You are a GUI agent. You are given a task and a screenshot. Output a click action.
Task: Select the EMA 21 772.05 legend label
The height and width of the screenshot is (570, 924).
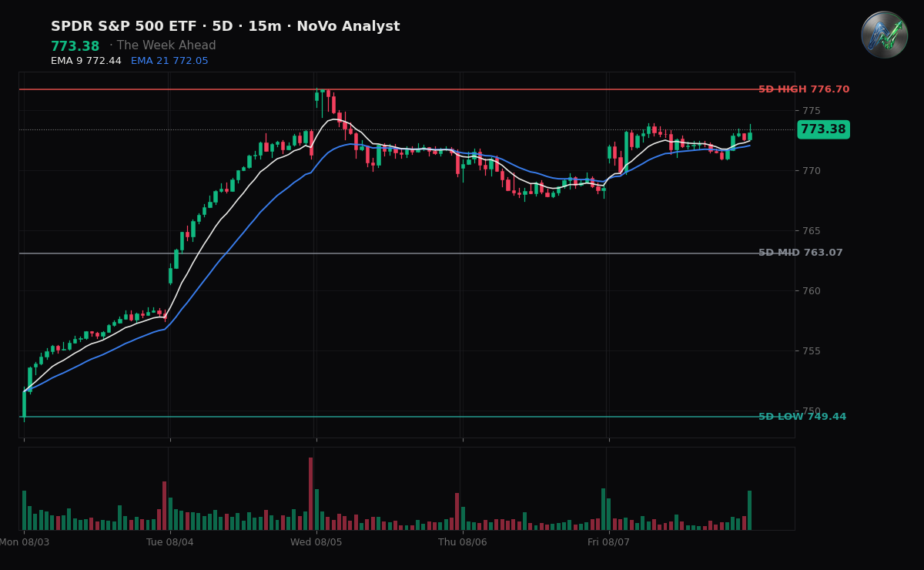pos(169,61)
